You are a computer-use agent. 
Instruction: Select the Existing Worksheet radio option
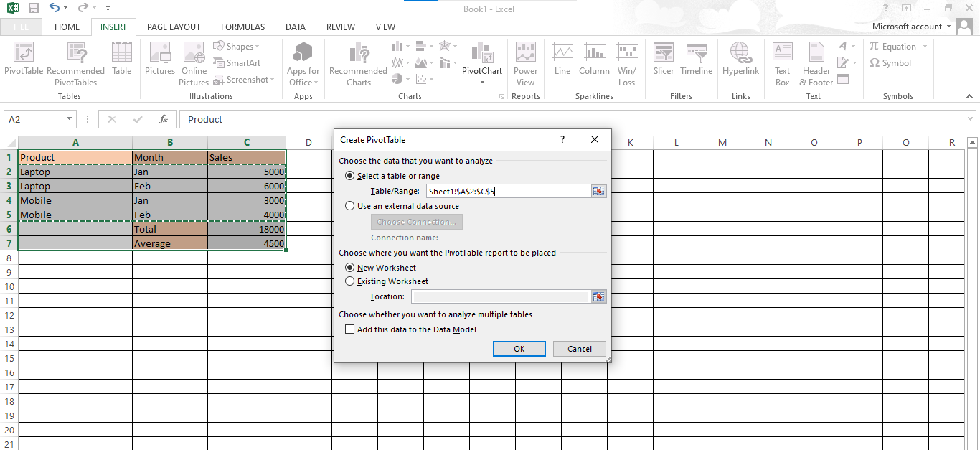[x=350, y=281]
